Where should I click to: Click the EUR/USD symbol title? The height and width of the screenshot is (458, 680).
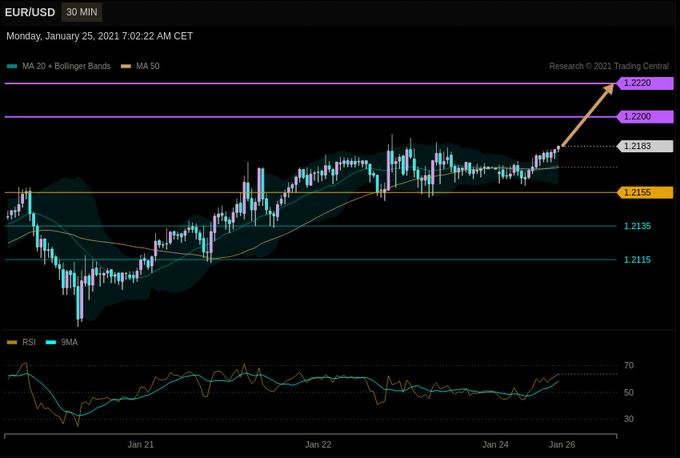point(30,12)
